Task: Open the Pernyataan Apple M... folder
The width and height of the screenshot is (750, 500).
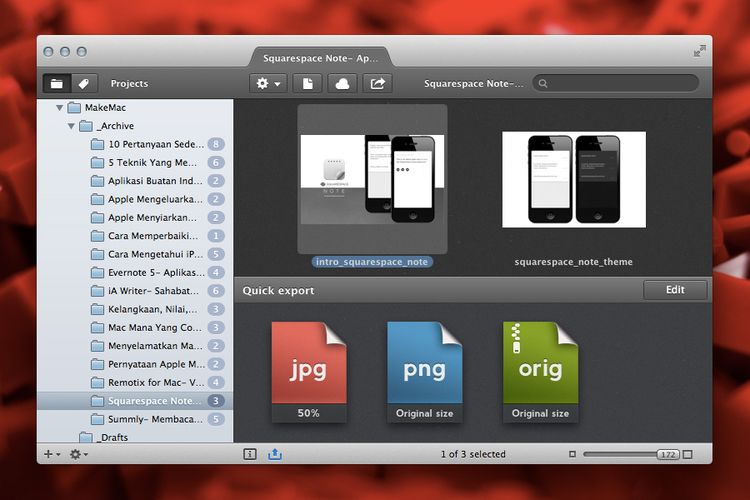Action: tap(135, 364)
